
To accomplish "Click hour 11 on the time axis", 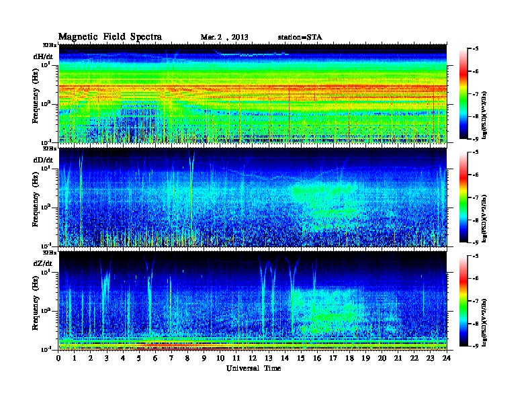I will [x=236, y=359].
